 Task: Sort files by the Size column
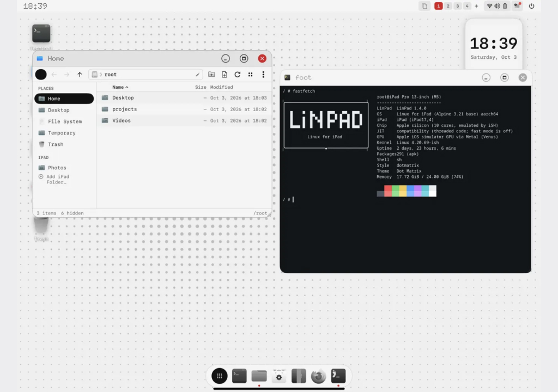pos(201,87)
